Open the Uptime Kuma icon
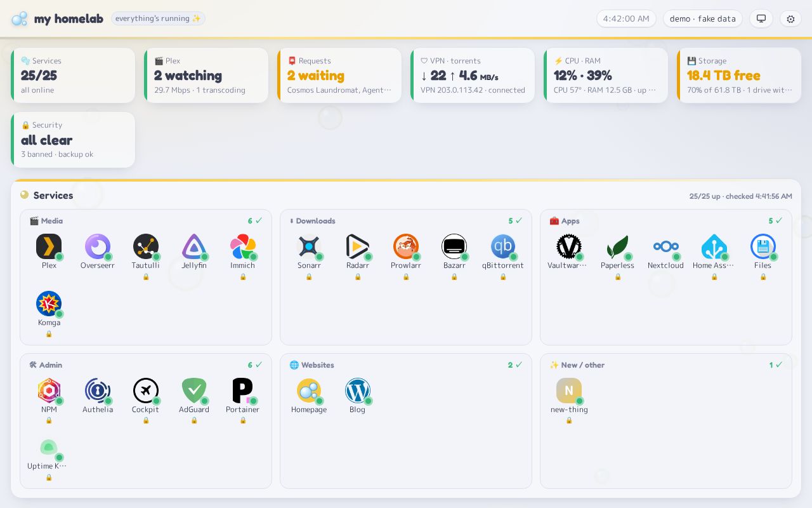The height and width of the screenshot is (508, 812). point(49,447)
